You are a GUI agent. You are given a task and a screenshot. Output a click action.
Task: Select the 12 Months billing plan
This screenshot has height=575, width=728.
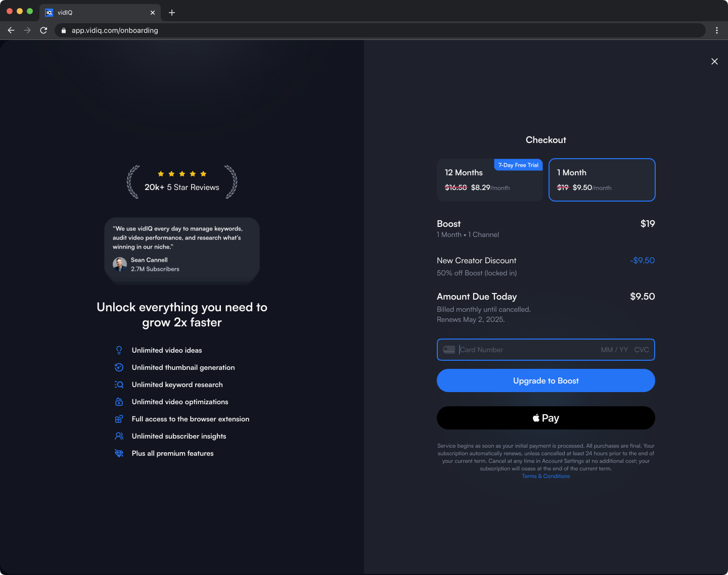point(489,180)
